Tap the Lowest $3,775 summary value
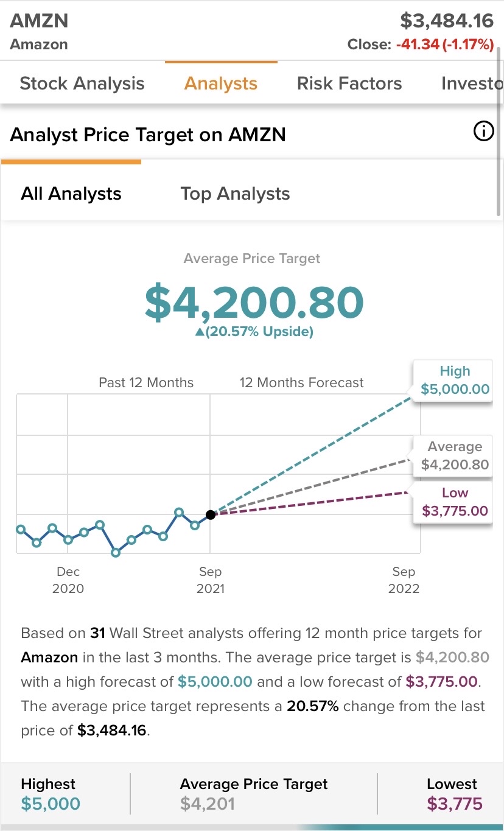504x831 pixels. tap(455, 804)
